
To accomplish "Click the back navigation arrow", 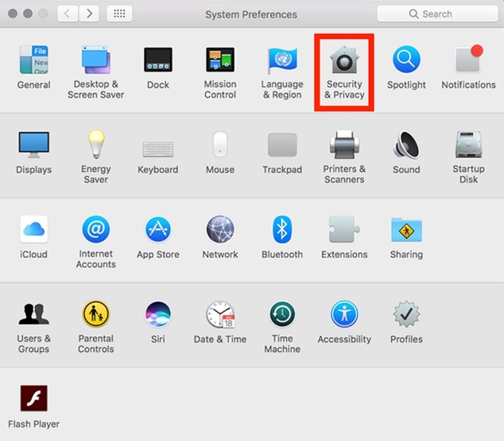I will point(67,13).
